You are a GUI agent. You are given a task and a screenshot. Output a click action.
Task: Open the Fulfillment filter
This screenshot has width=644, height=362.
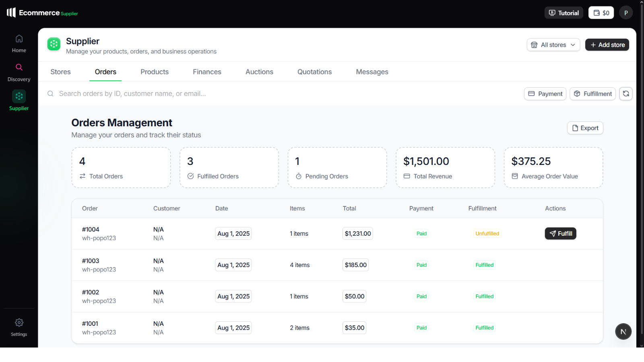click(x=592, y=94)
